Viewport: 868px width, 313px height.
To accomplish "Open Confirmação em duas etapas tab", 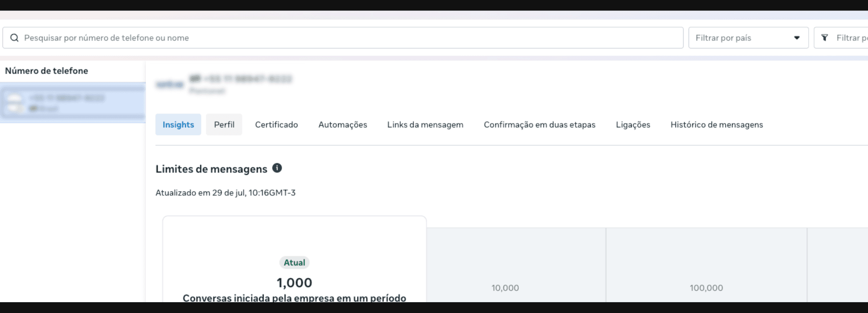I will coord(540,124).
